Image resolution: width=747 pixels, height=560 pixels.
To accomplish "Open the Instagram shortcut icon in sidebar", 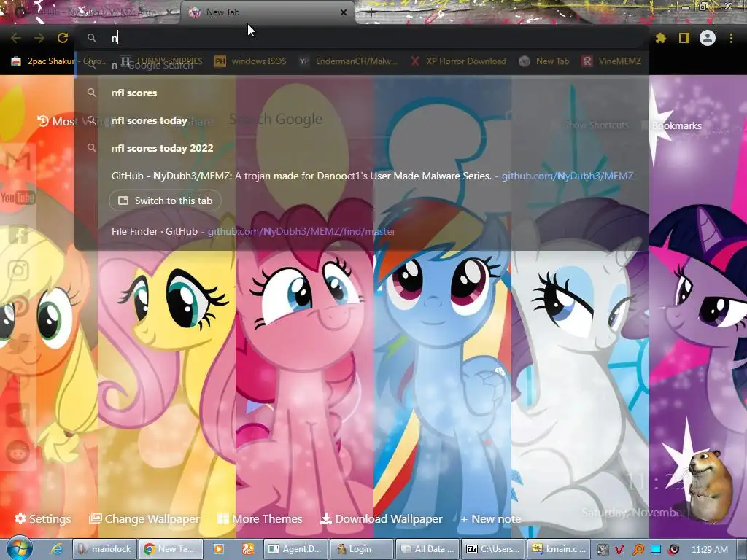I will coord(18,270).
